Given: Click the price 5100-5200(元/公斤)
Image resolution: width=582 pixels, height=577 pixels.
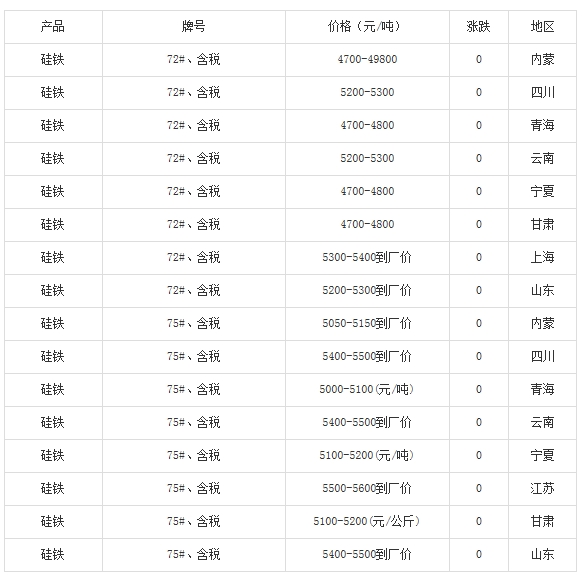Looking at the screenshot, I should pos(367,521).
